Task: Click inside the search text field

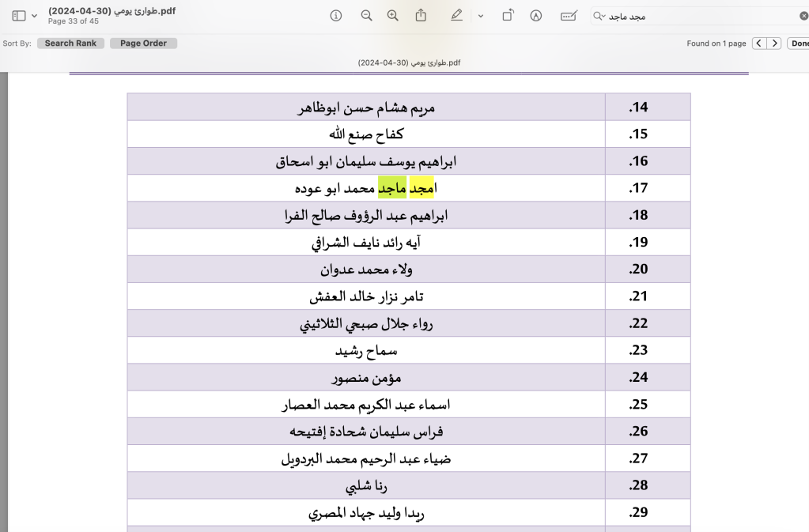Action: (712, 16)
